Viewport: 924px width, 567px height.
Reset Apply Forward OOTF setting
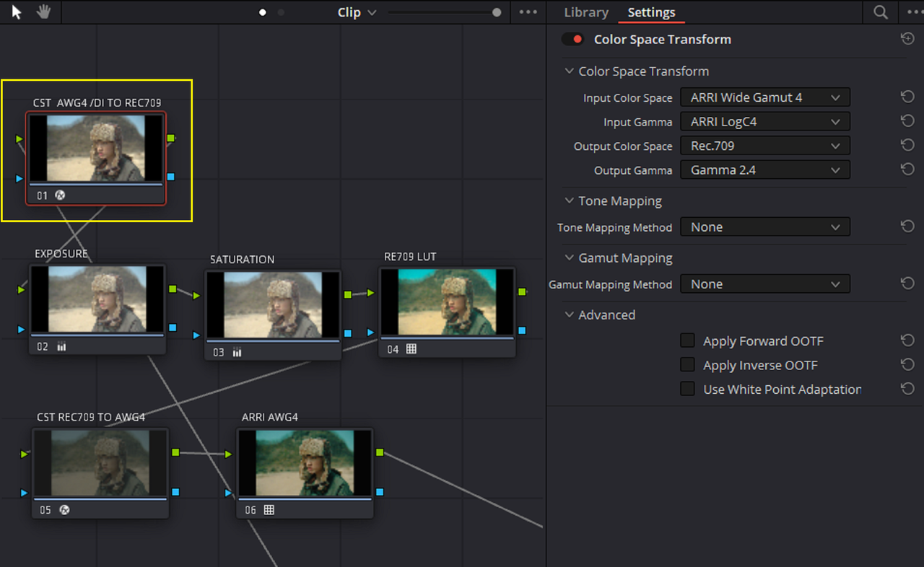click(907, 340)
